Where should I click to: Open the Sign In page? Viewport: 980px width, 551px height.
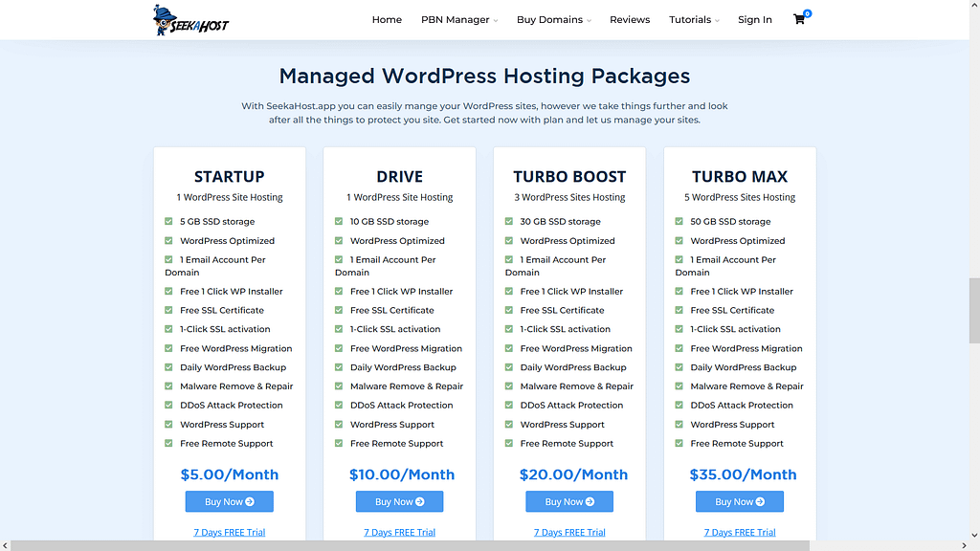[754, 20]
